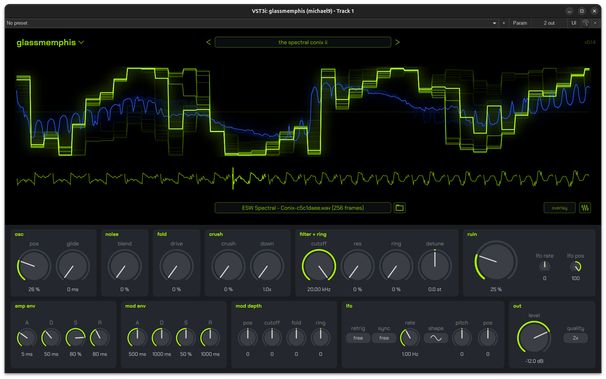Click the amp env attack knob
The image size is (606, 379).
coord(27,338)
